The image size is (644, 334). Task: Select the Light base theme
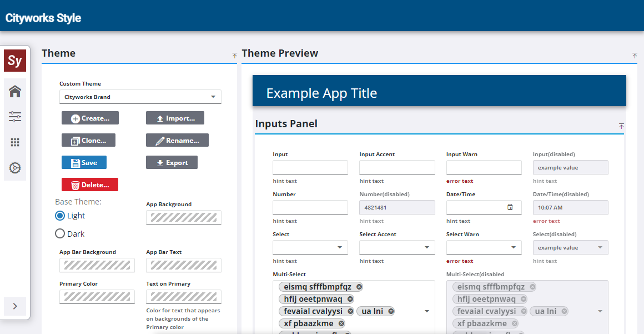click(x=60, y=216)
